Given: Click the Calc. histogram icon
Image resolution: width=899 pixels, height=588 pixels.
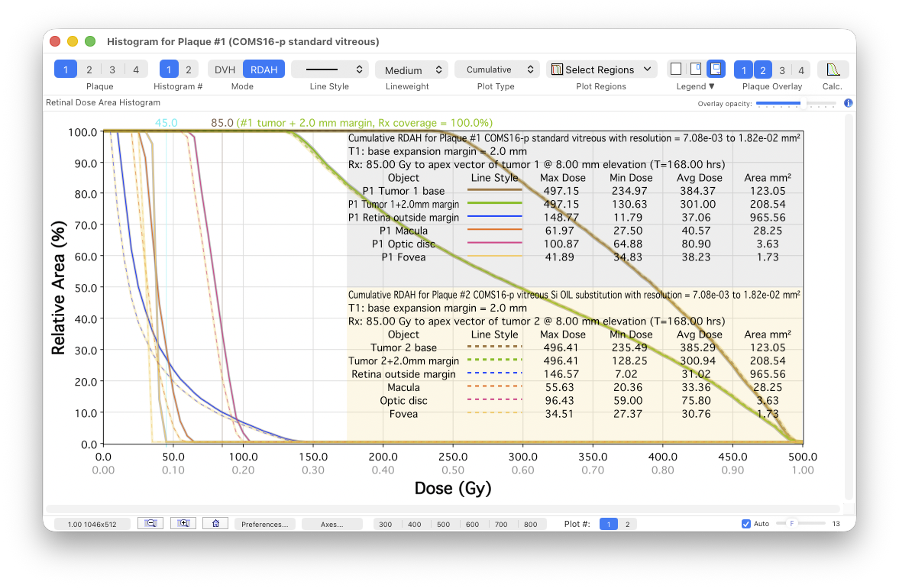Looking at the screenshot, I should (x=833, y=69).
